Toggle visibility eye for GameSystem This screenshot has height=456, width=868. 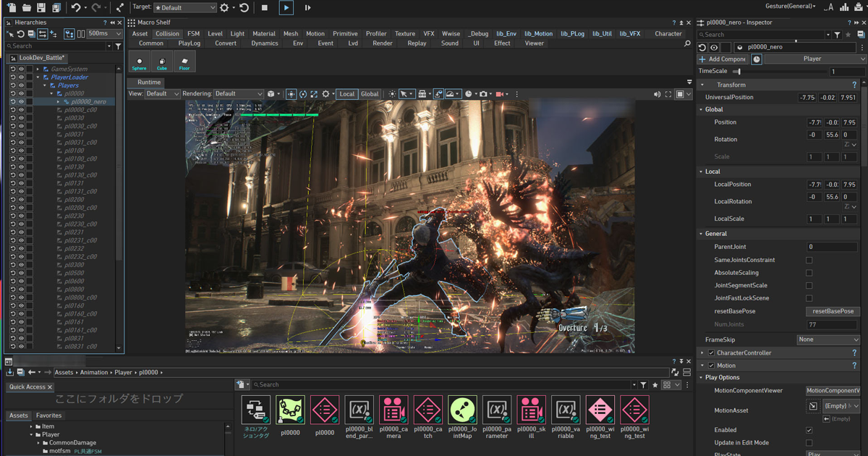(x=21, y=69)
